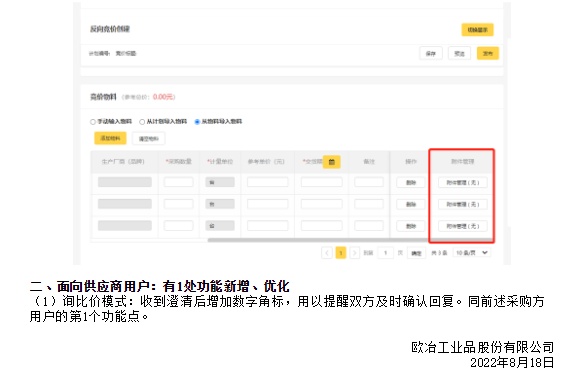
Task: Click 删除 in the second material row
Action: [x=410, y=204]
